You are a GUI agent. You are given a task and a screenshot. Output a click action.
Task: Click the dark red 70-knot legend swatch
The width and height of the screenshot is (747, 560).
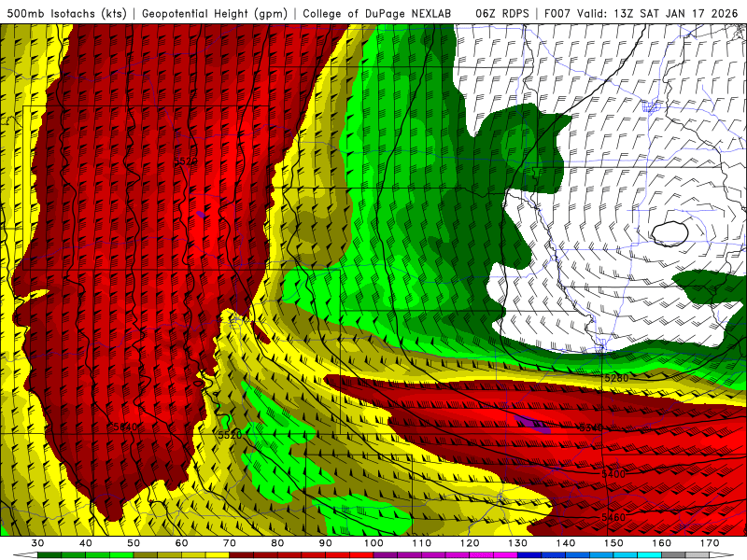pyautogui.click(x=242, y=555)
